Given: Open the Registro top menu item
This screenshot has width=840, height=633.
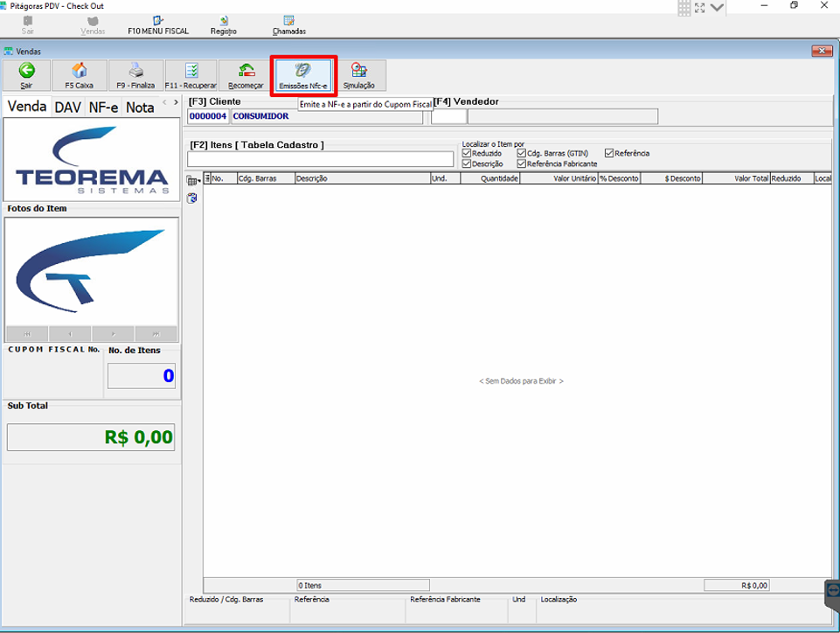Looking at the screenshot, I should [x=224, y=25].
